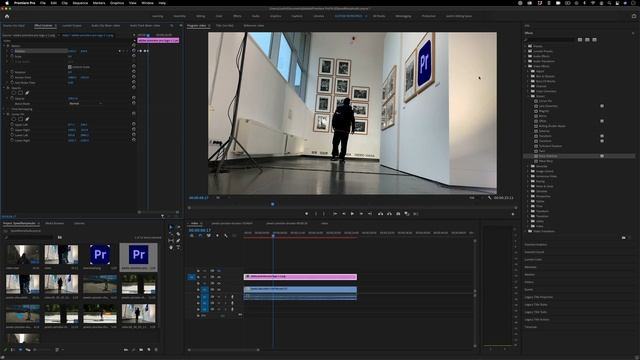Collapse the Corner Pin effect properties
This screenshot has width=640, height=360.
(x=4, y=114)
